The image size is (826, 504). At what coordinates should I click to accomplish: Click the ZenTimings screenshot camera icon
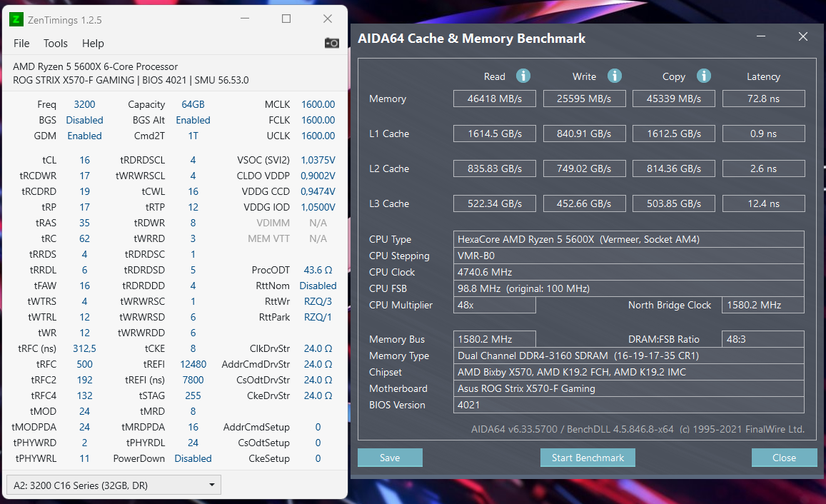331,43
